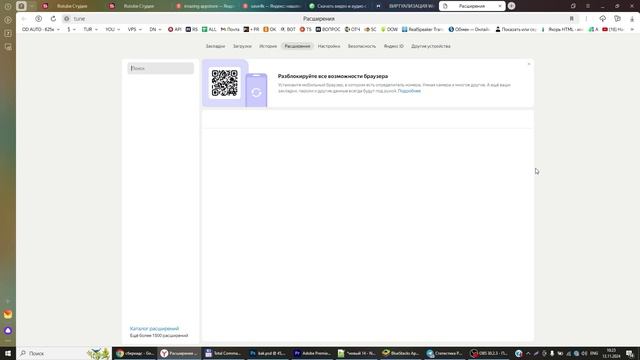The width and height of the screenshot is (640, 360).
Task: Switch to Total Commander in the taskbar
Action: tap(223, 353)
